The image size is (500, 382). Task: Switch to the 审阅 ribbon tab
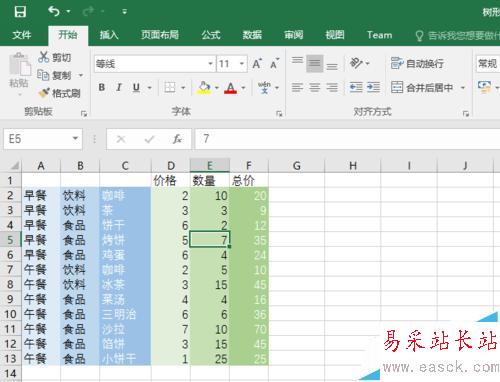click(x=293, y=35)
